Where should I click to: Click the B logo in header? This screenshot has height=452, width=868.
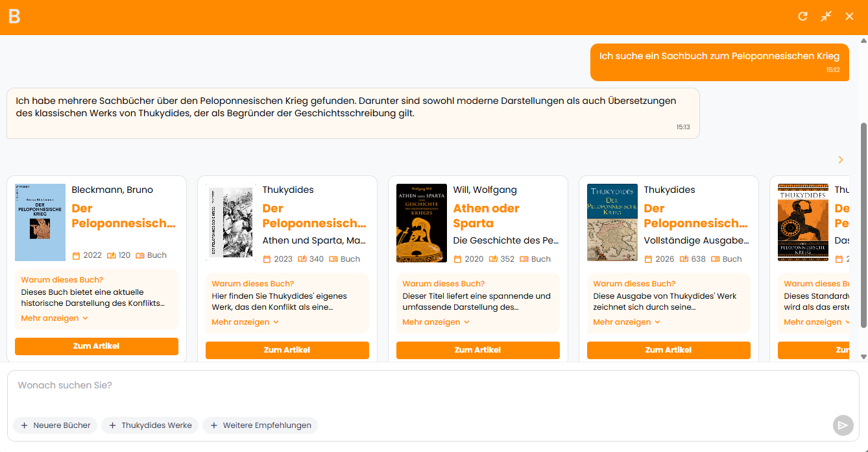(x=14, y=16)
